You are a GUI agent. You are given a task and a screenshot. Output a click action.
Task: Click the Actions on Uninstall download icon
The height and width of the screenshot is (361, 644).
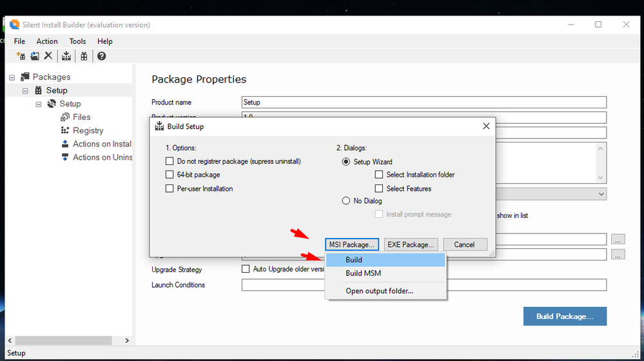[x=65, y=157]
